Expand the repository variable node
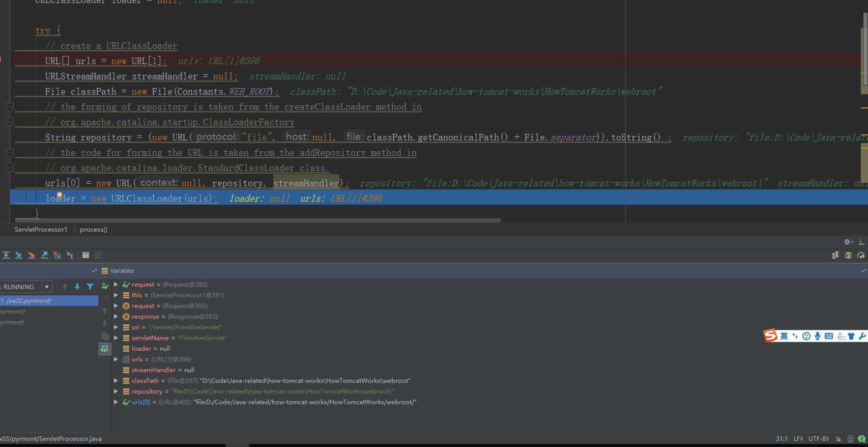Image resolution: width=868 pixels, height=447 pixels. pyautogui.click(x=116, y=392)
